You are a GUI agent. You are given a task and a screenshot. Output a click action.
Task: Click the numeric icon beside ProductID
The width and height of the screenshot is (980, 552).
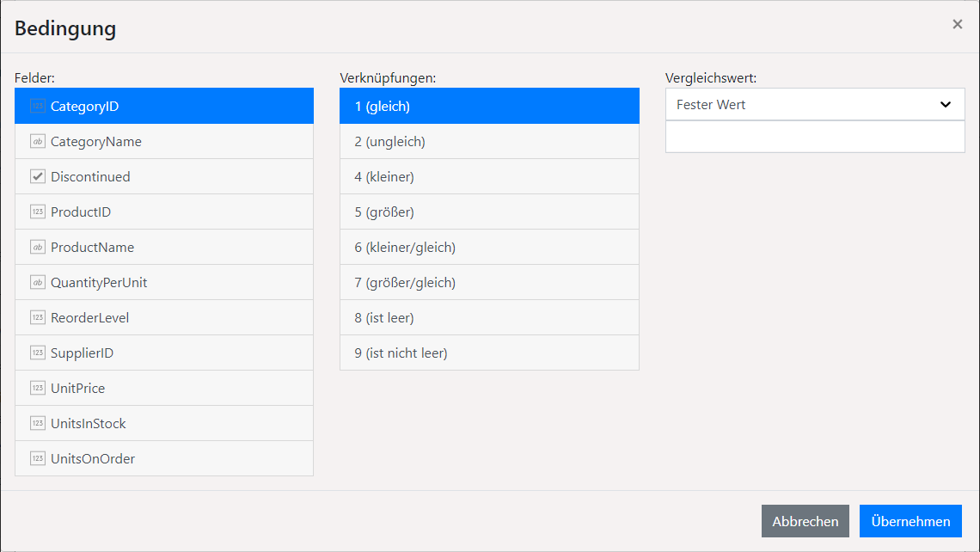tap(37, 212)
